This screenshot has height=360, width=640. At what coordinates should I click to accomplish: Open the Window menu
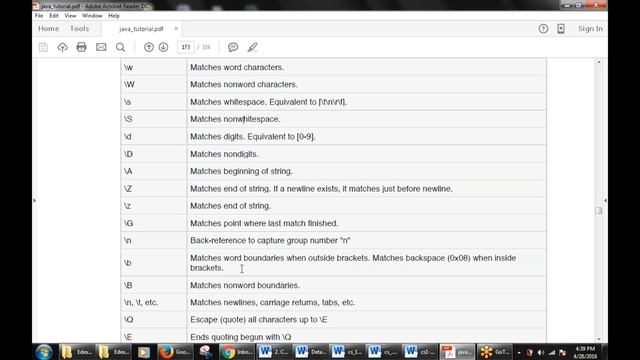pos(92,16)
